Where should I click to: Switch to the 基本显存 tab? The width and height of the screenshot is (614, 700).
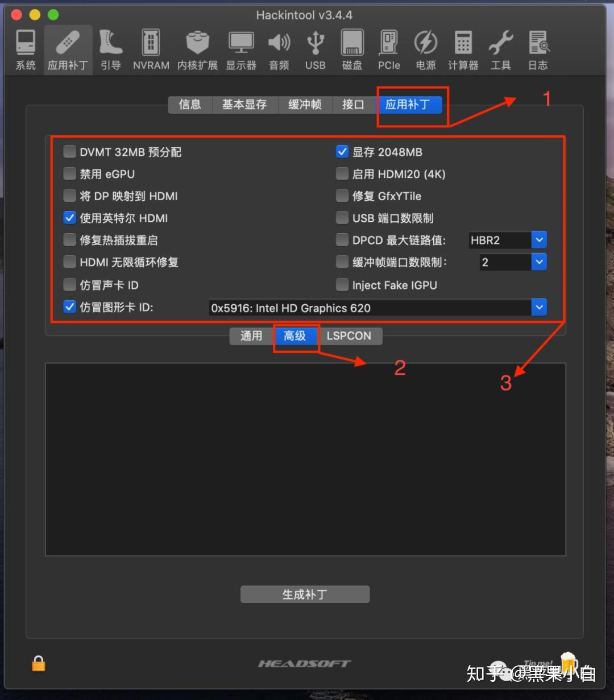coord(244,105)
